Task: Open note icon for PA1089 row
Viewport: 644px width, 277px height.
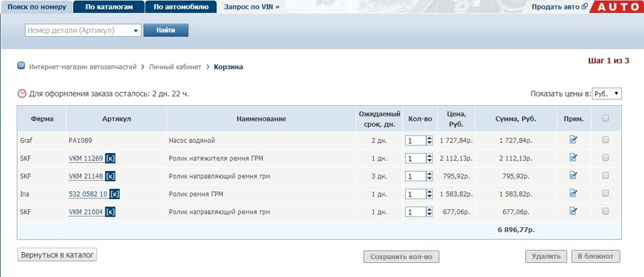Action: [574, 140]
